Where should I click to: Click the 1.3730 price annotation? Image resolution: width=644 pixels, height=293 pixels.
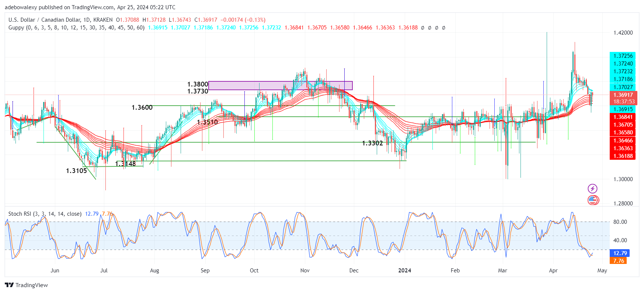(x=198, y=91)
